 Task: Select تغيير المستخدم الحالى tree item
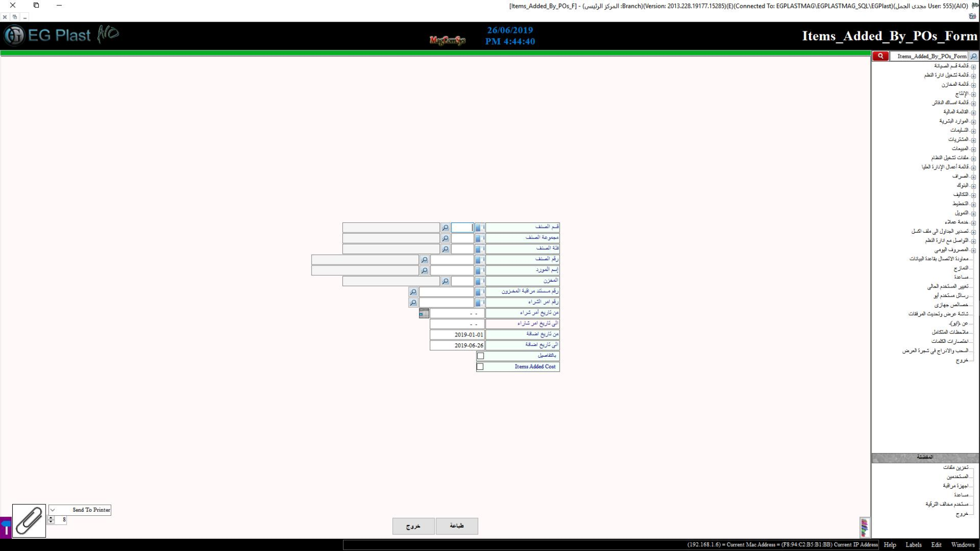pos(948,287)
